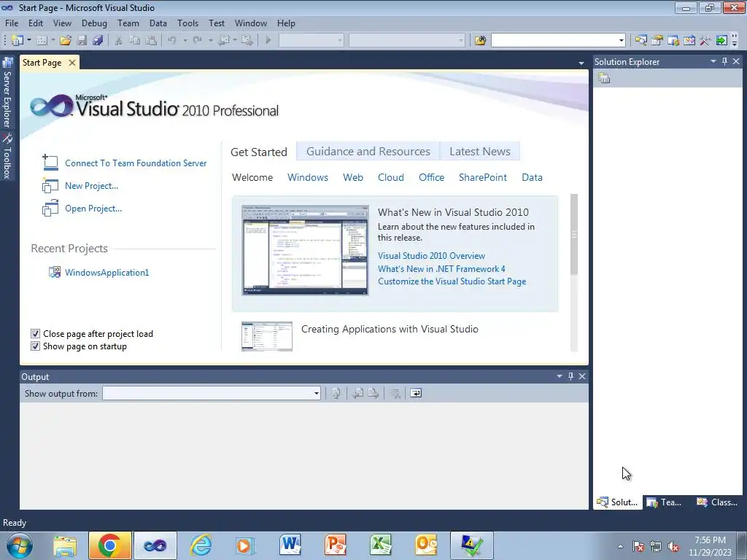747x560 pixels.
Task: Open the Output window position dropdown arrow
Action: pyautogui.click(x=560, y=376)
